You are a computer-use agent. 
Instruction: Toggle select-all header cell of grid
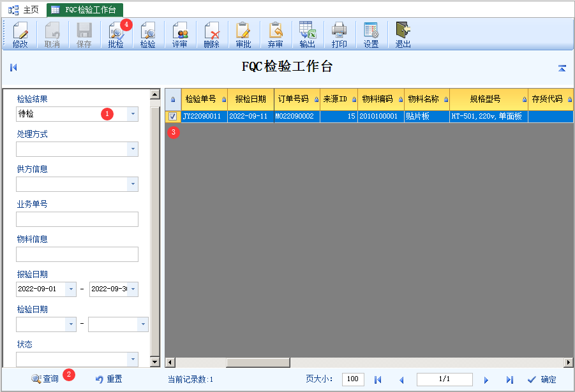(x=173, y=99)
